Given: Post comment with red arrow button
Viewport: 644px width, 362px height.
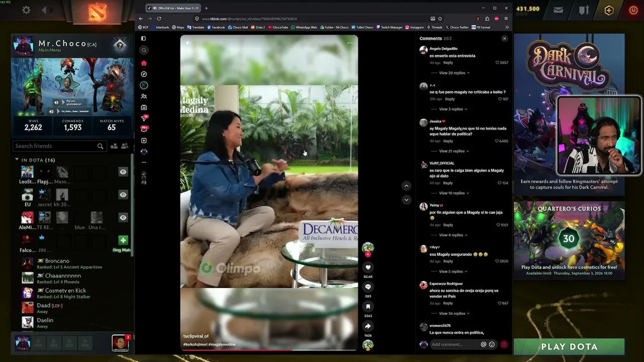Looking at the screenshot, I should [504, 344].
